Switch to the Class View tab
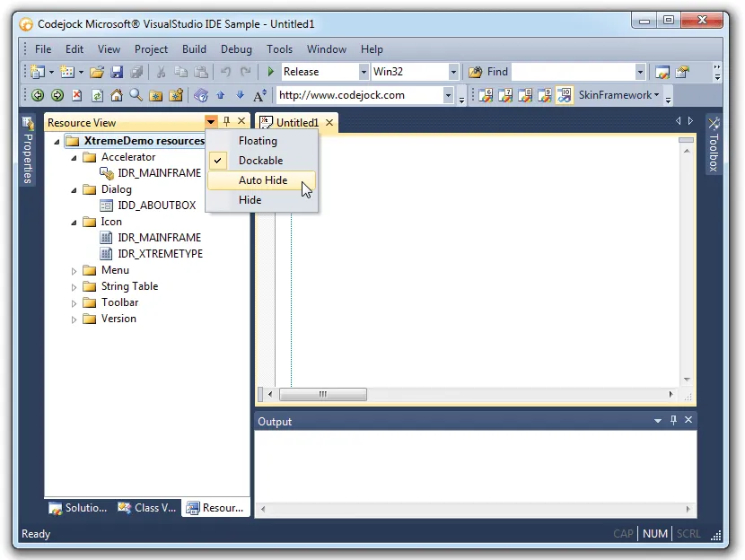 tap(148, 508)
